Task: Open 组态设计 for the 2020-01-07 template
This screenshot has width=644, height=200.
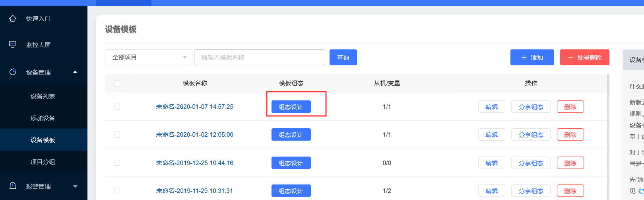Action: pyautogui.click(x=291, y=107)
